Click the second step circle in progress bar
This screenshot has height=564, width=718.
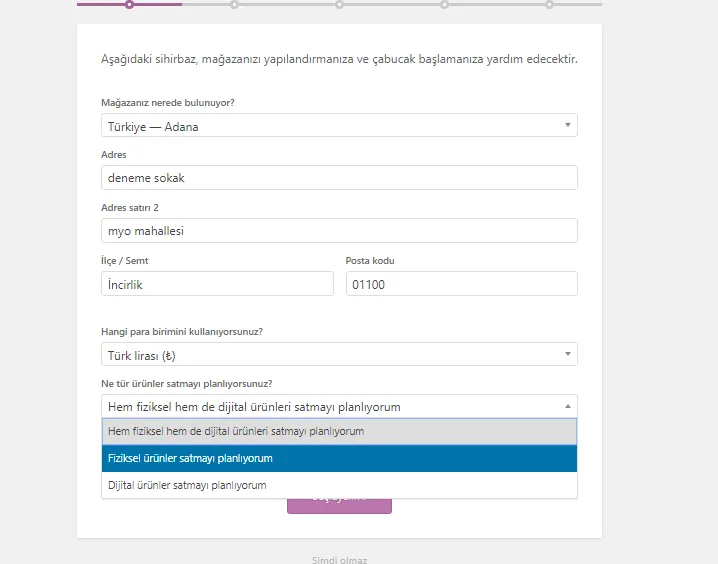tap(234, 5)
